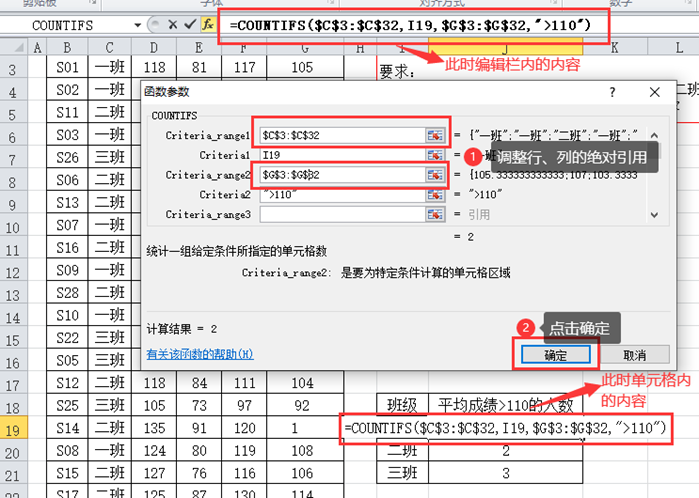The image size is (699, 498).
Task: Select row 21 header
Action: [13, 475]
